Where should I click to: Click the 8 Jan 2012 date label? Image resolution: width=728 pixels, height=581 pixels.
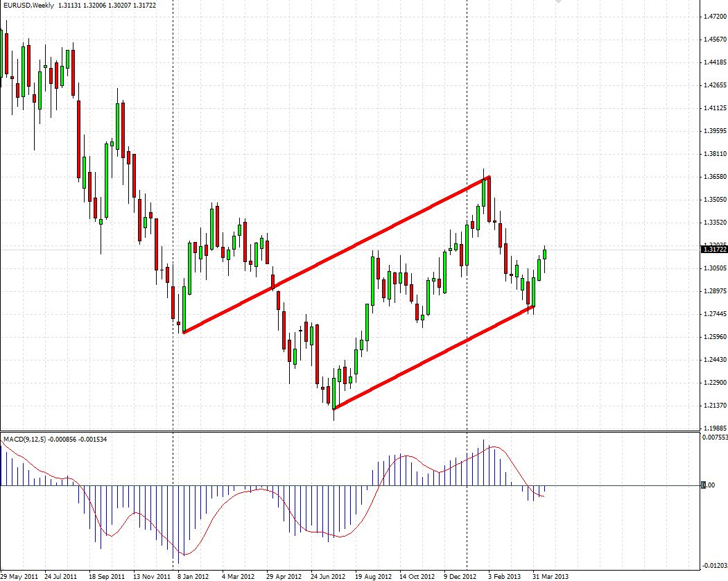pos(193,576)
